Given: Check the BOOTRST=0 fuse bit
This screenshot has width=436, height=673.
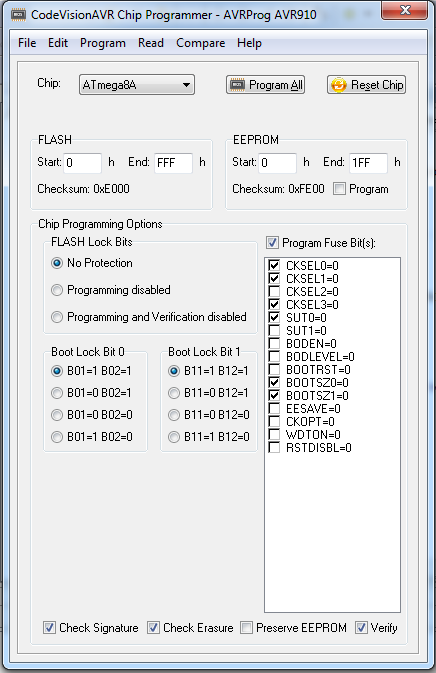Looking at the screenshot, I should coord(274,369).
